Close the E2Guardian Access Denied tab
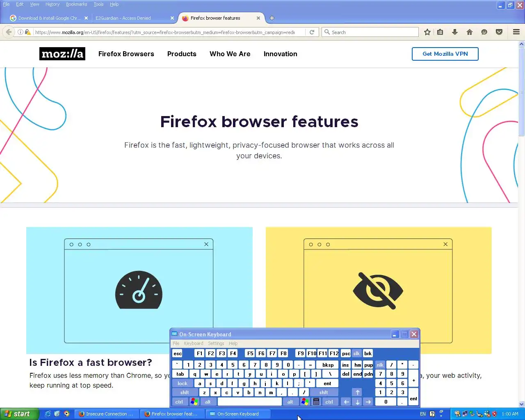The height and width of the screenshot is (420, 525). (x=172, y=18)
